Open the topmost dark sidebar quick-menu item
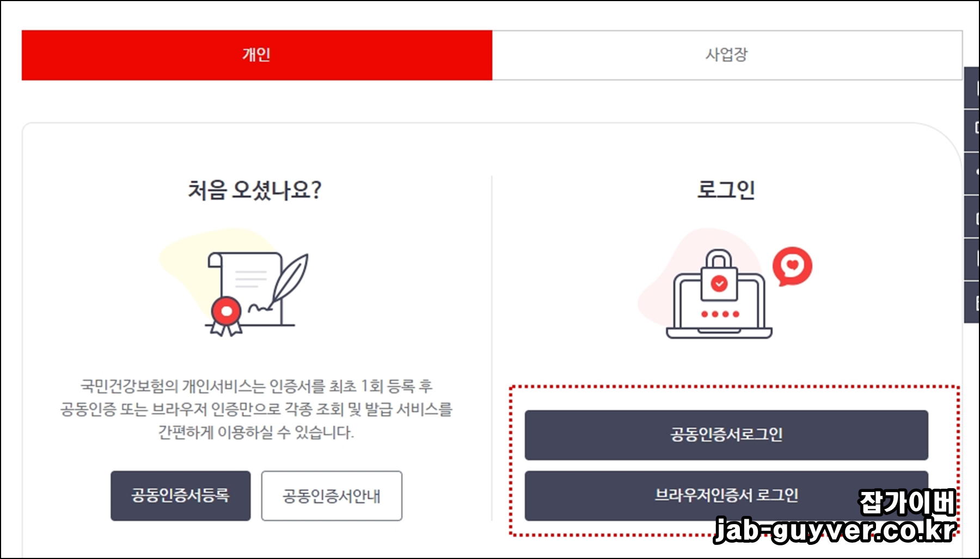 972,88
